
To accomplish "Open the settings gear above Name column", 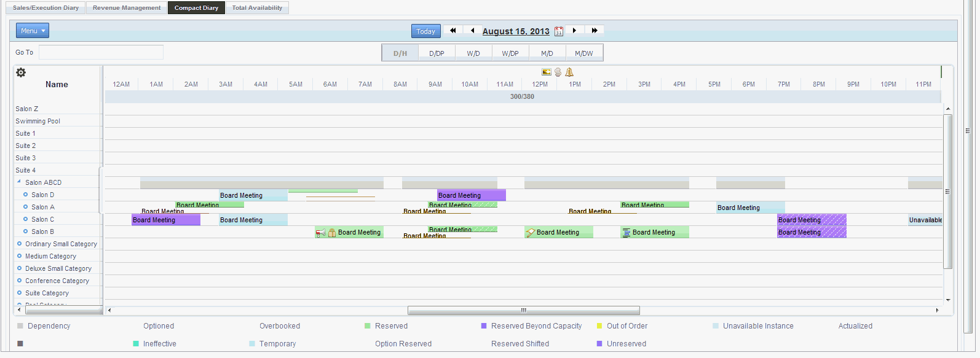I will coord(21,72).
